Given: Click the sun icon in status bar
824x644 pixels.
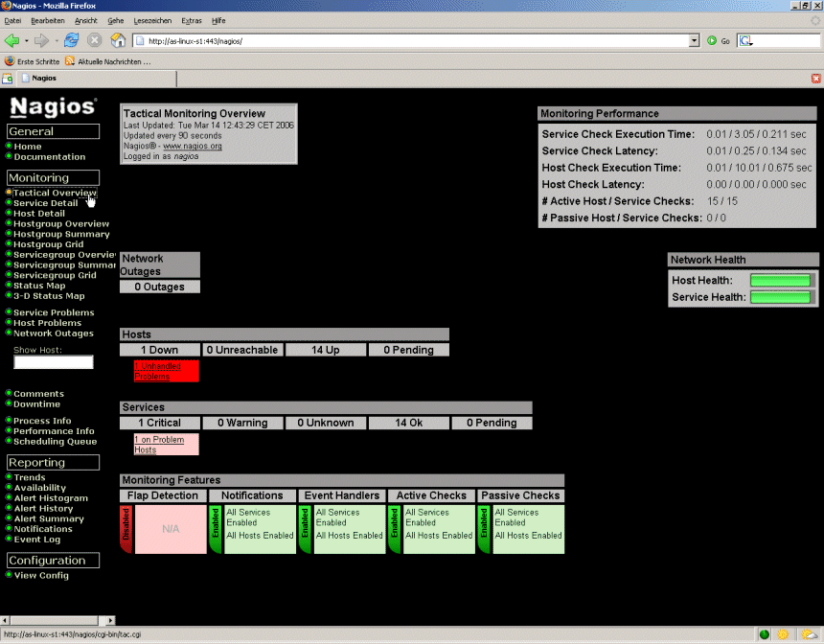Looking at the screenshot, I should pos(783,634).
